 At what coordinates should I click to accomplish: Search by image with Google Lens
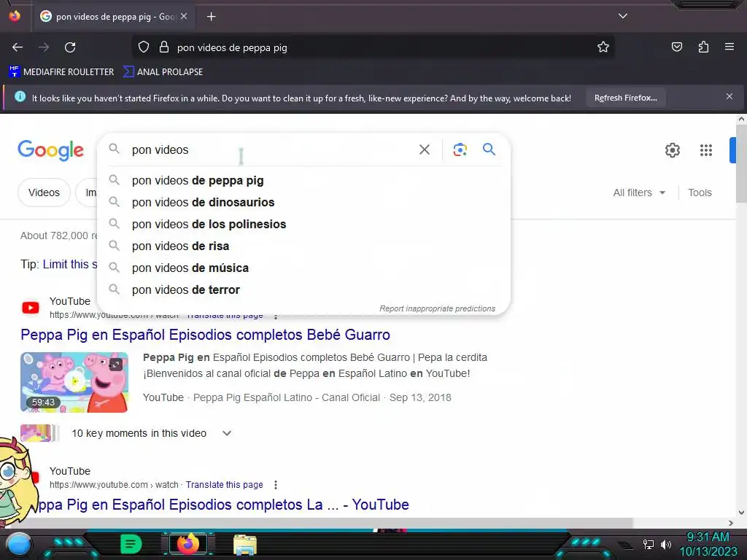tap(460, 149)
